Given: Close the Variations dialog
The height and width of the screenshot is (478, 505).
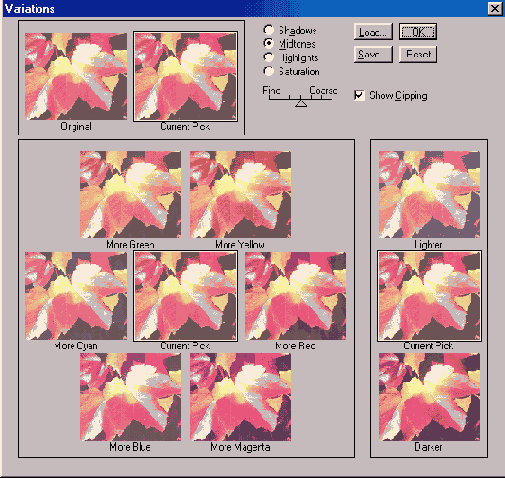Looking at the screenshot, I should (495, 9).
